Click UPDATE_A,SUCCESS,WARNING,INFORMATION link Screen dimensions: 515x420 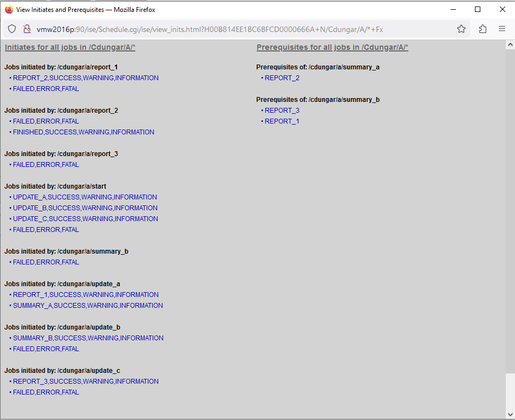pyautogui.click(x=85, y=197)
